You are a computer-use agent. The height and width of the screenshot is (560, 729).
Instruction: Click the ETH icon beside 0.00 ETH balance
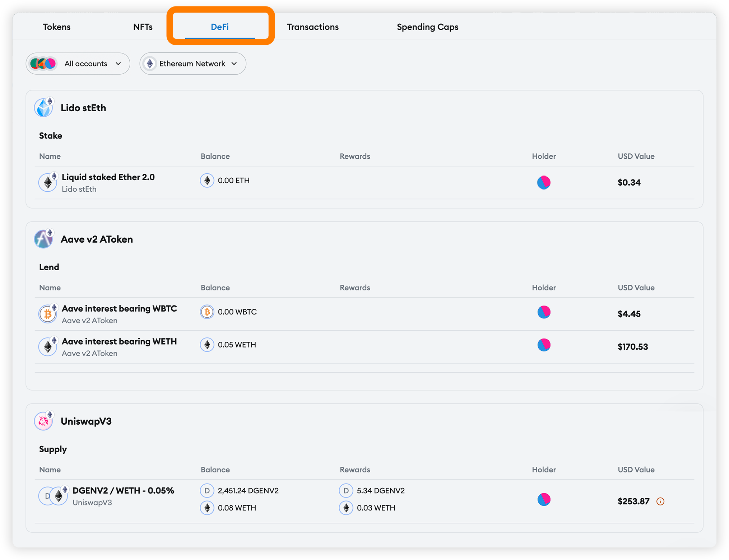(207, 180)
